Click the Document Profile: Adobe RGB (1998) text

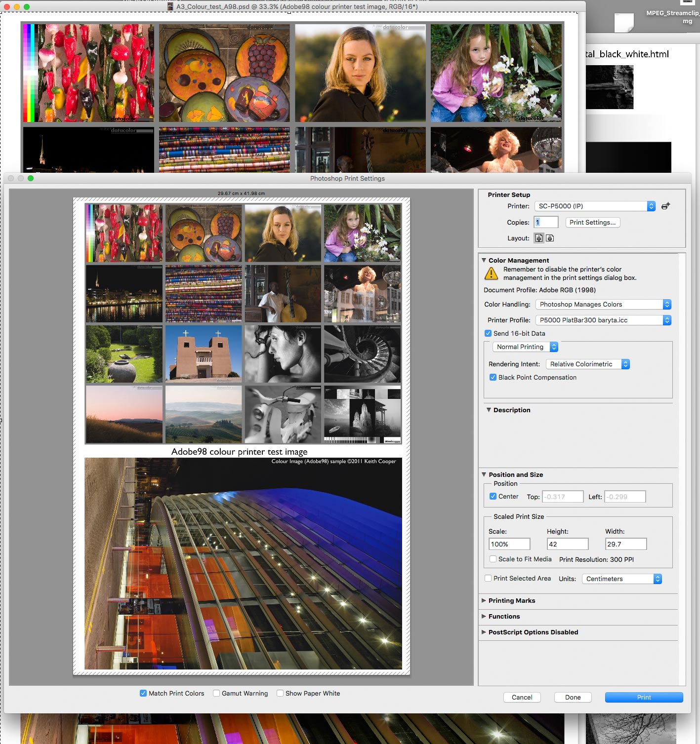[539, 290]
